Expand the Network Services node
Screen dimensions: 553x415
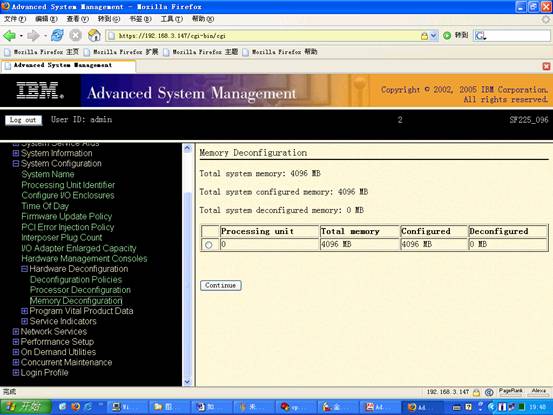(16, 331)
